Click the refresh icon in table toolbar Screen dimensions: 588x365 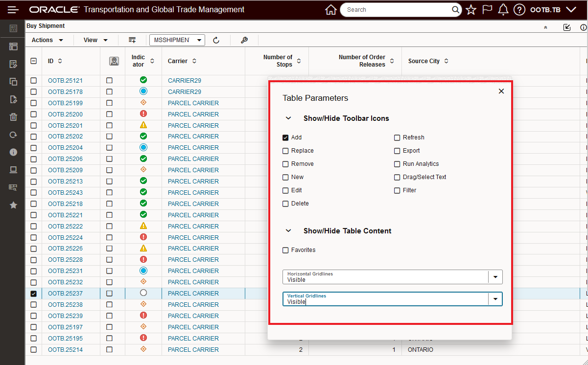tap(216, 40)
